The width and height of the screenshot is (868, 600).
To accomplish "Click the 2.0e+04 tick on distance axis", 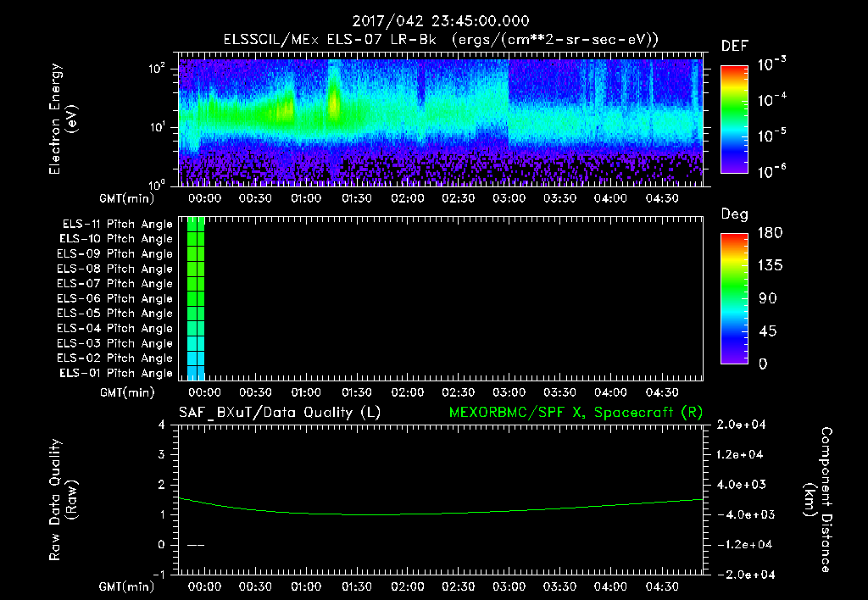I will point(741,425).
